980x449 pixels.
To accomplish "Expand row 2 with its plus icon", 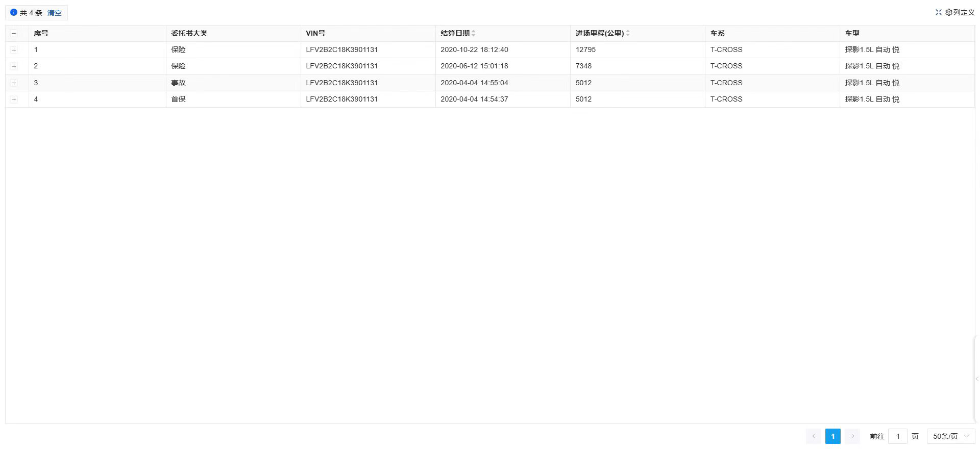I will click(x=14, y=66).
